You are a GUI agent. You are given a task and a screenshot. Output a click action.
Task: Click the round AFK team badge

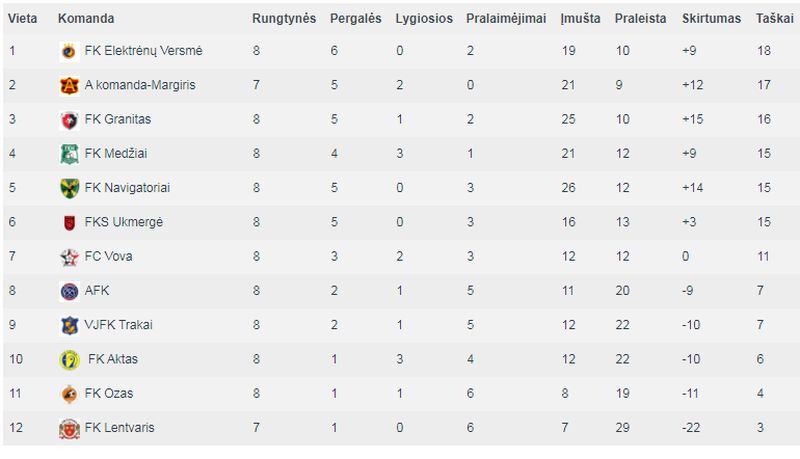(x=69, y=291)
